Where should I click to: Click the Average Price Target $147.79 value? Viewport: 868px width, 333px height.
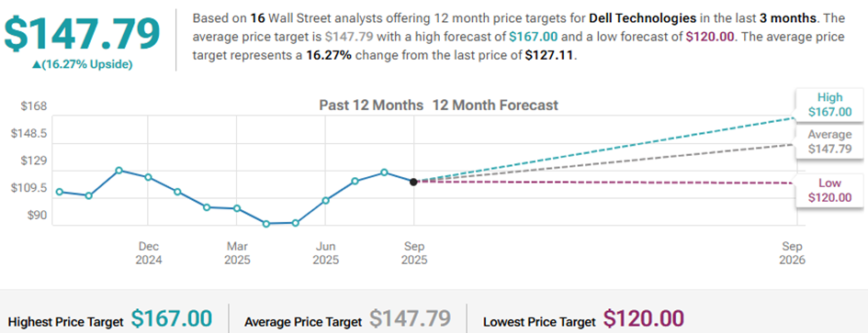click(x=411, y=319)
